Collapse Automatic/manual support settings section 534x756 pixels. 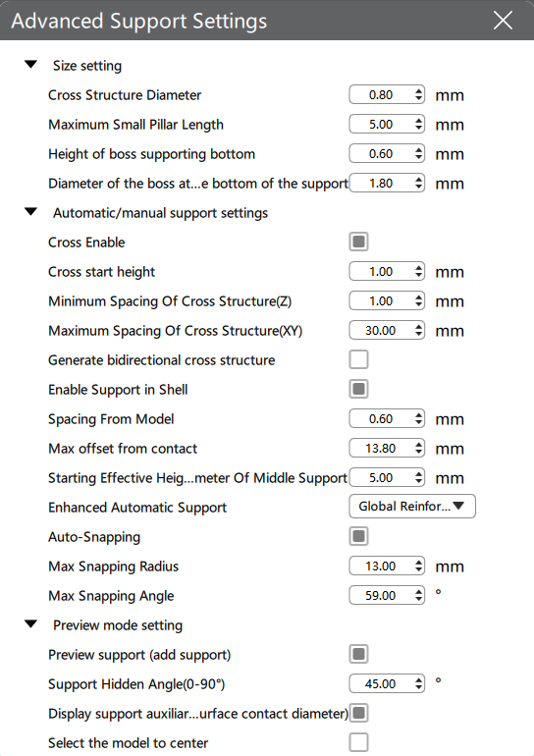pos(30,212)
